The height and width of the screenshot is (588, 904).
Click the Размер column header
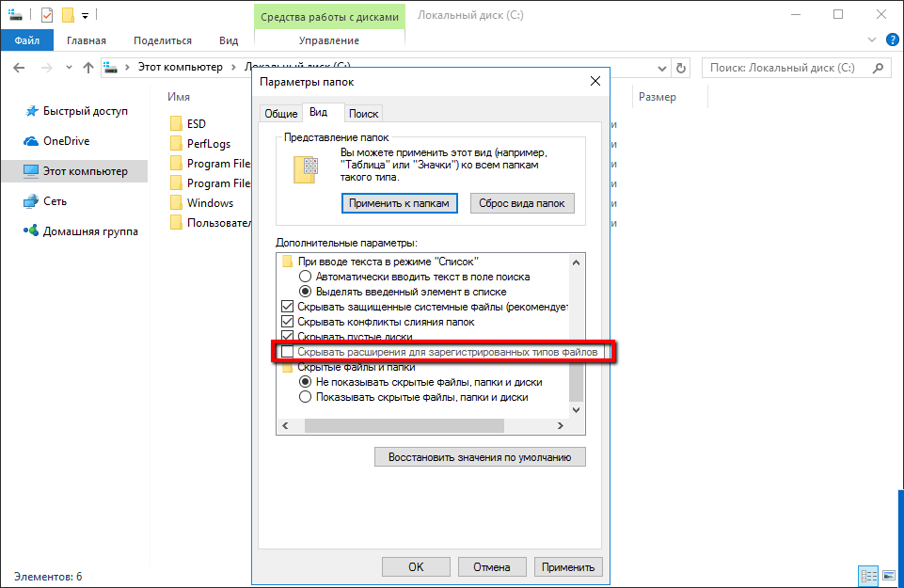point(658,97)
